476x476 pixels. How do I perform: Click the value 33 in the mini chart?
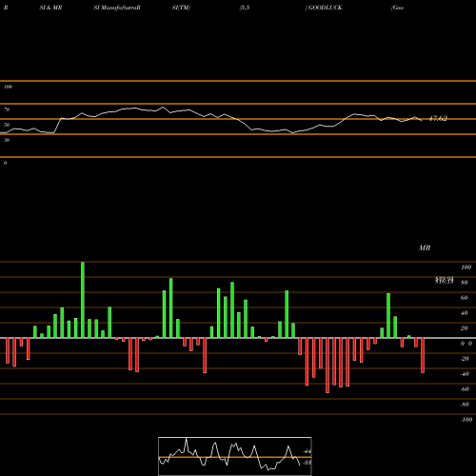[307, 463]
